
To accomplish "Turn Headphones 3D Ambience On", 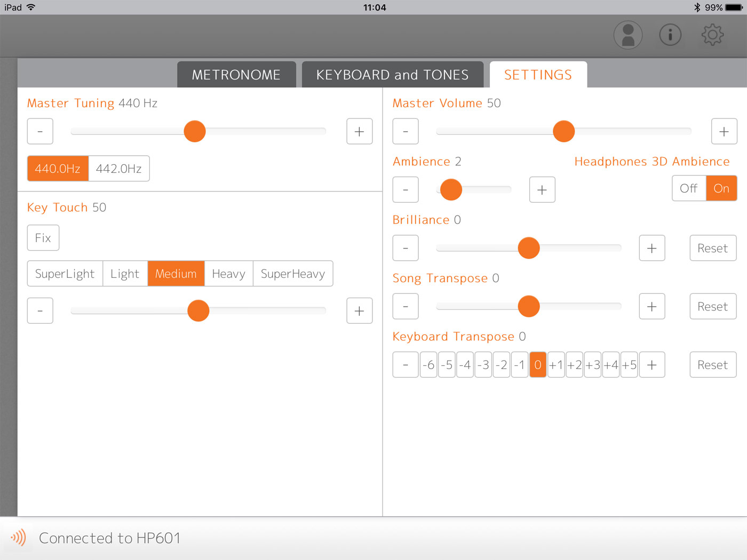I will pos(721,188).
